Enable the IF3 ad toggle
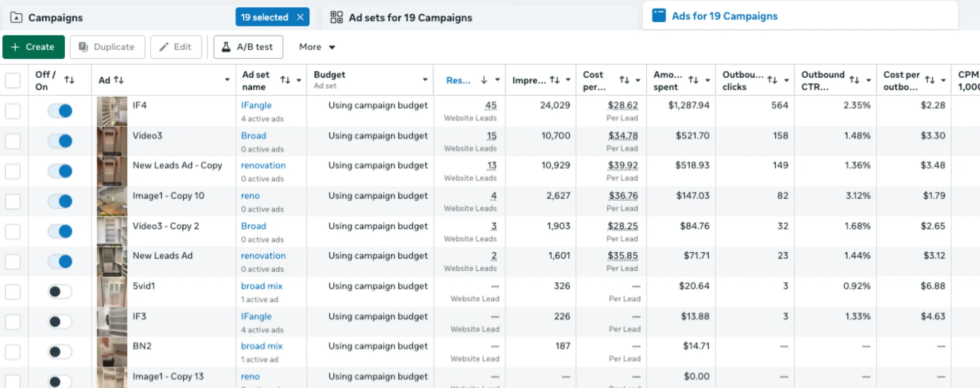 [x=60, y=322]
